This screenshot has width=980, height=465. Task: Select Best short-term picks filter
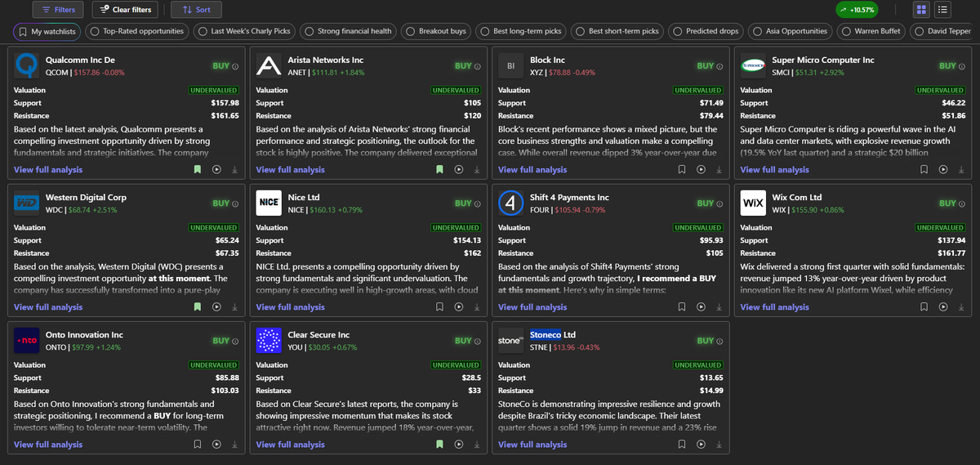pyautogui.click(x=617, y=31)
